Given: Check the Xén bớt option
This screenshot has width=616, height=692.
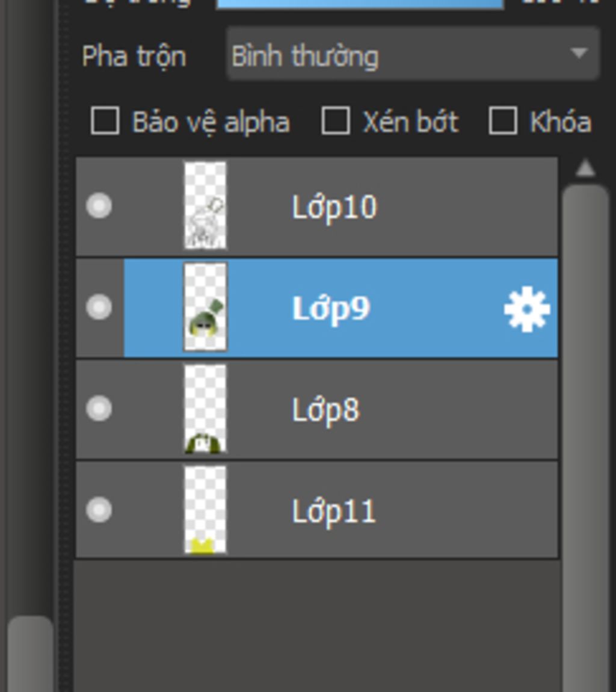Looking at the screenshot, I should point(336,120).
